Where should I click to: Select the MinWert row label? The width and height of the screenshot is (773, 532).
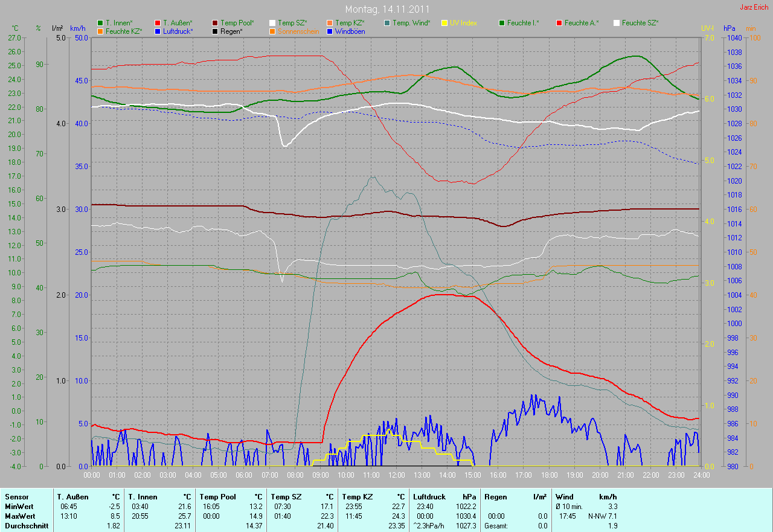[19, 507]
